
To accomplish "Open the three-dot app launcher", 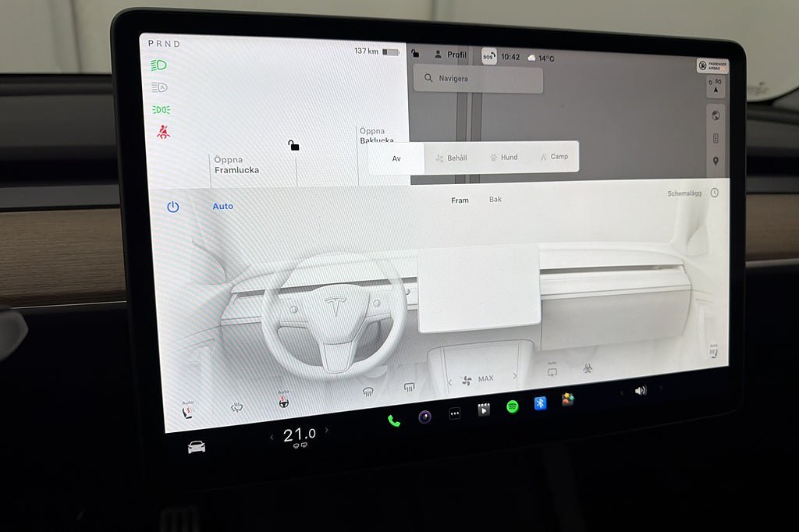I will pos(455,413).
